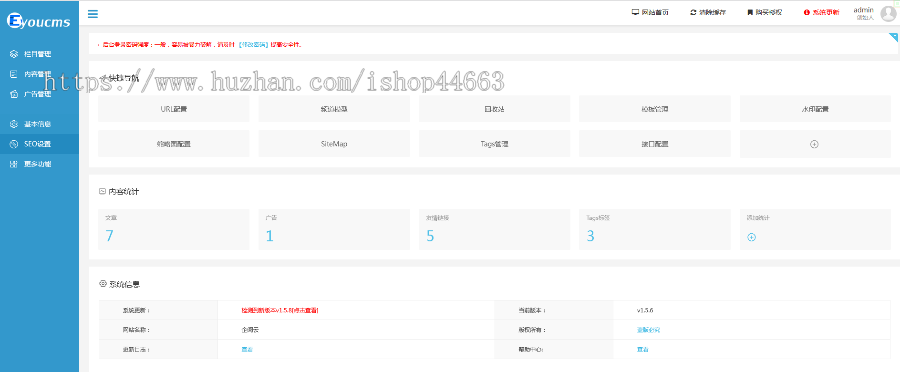Click the blue plus icon to add statistic
The image size is (900, 372).
pos(751,237)
